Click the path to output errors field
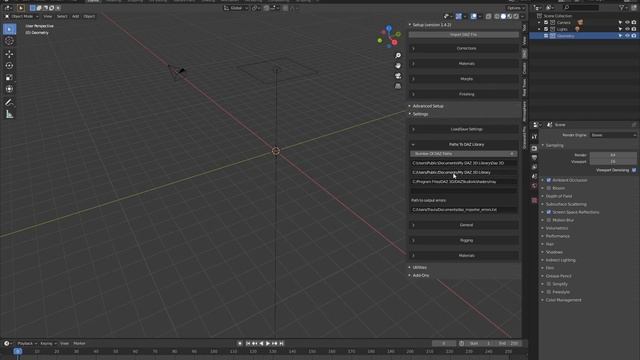The image size is (640, 360). [464, 209]
